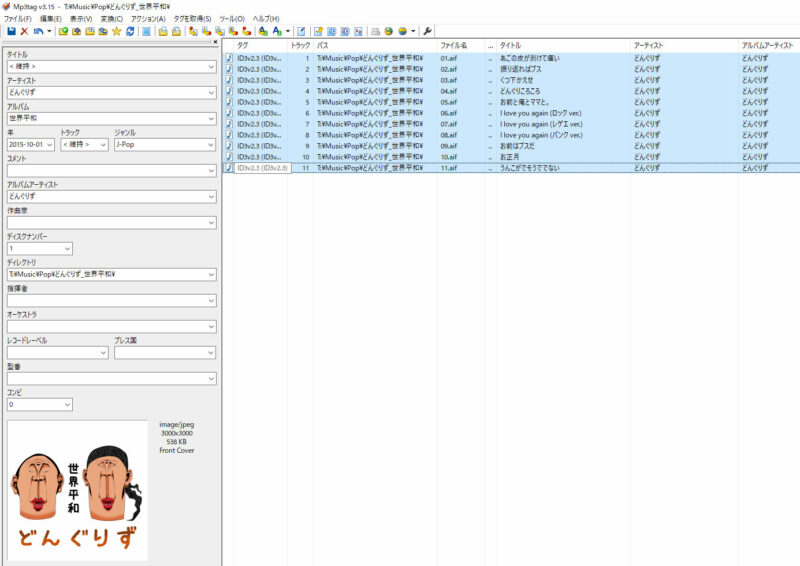Launch the auto-numbering wizard icon
This screenshot has width=800, height=566.
tap(318, 31)
